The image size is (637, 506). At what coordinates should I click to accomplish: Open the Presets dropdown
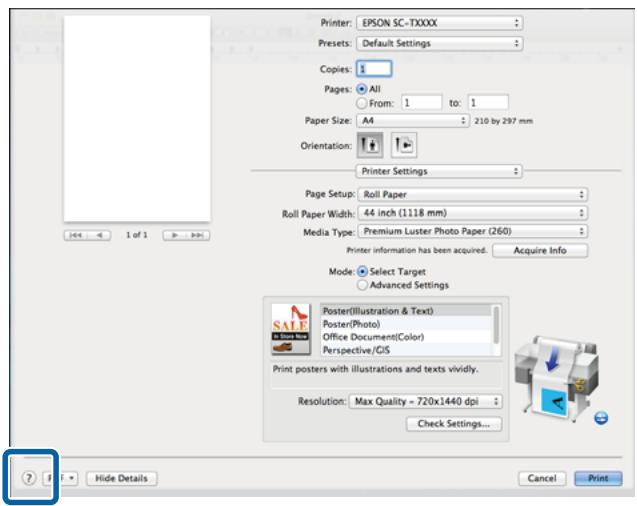440,43
